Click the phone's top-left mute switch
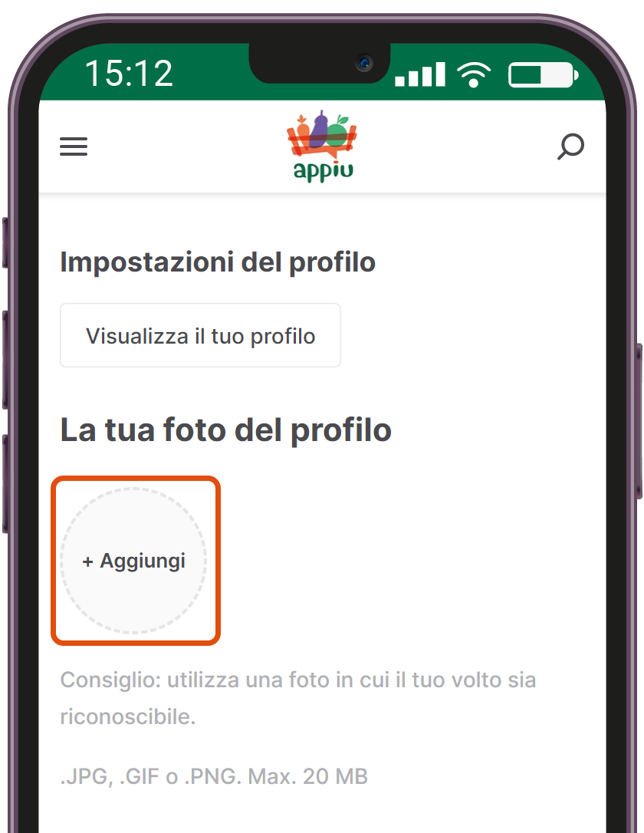This screenshot has width=644, height=833. tap(5, 243)
